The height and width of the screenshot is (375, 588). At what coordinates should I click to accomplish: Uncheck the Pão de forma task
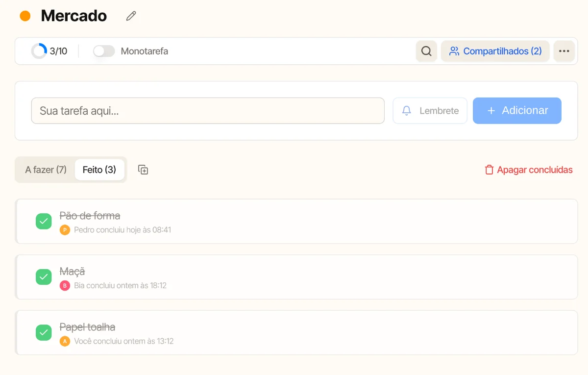click(x=44, y=221)
